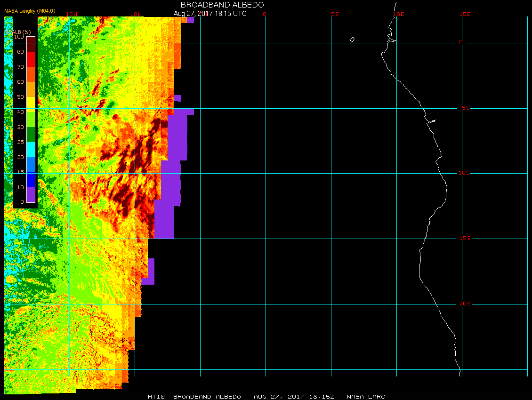Click 'BROADBAND ALBEDO' in the footer caption
Image resolution: width=532 pixels, height=400 pixels.
[x=207, y=397]
